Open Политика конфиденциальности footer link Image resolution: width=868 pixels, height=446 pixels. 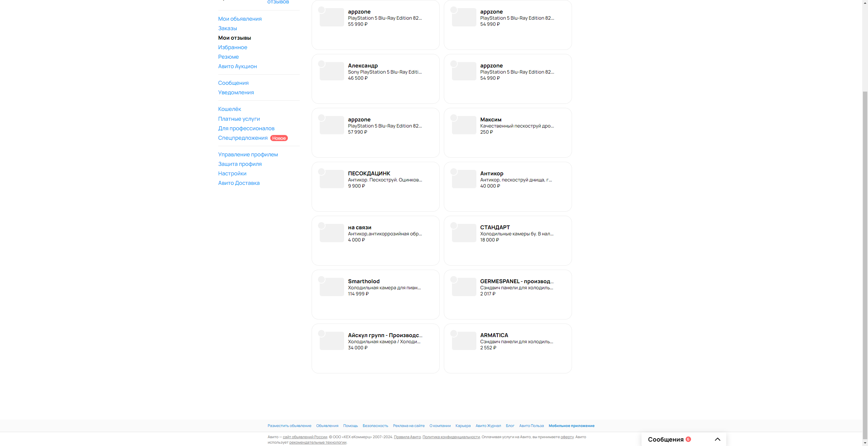451,437
